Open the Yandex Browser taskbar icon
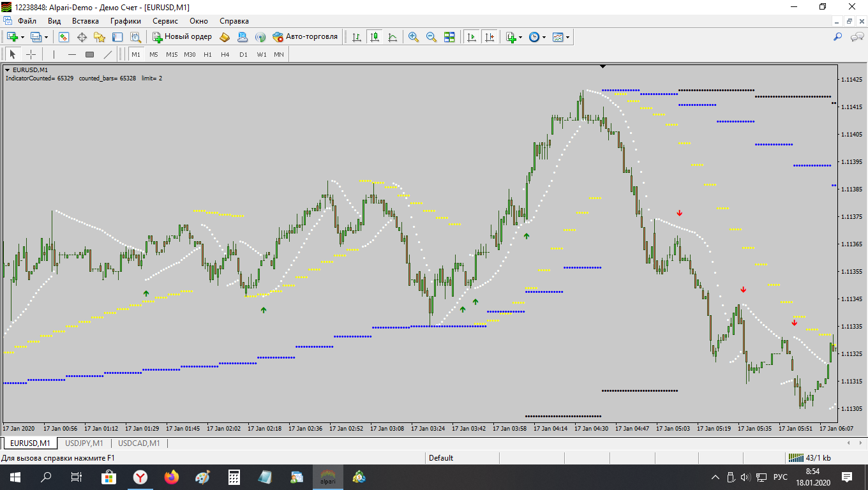Screen dimensions: 868x490 (140, 477)
